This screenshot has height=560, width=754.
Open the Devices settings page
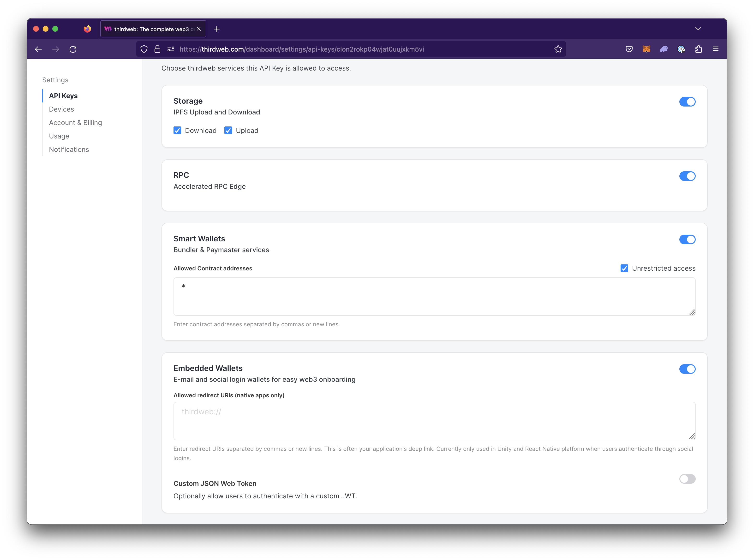[x=61, y=109]
